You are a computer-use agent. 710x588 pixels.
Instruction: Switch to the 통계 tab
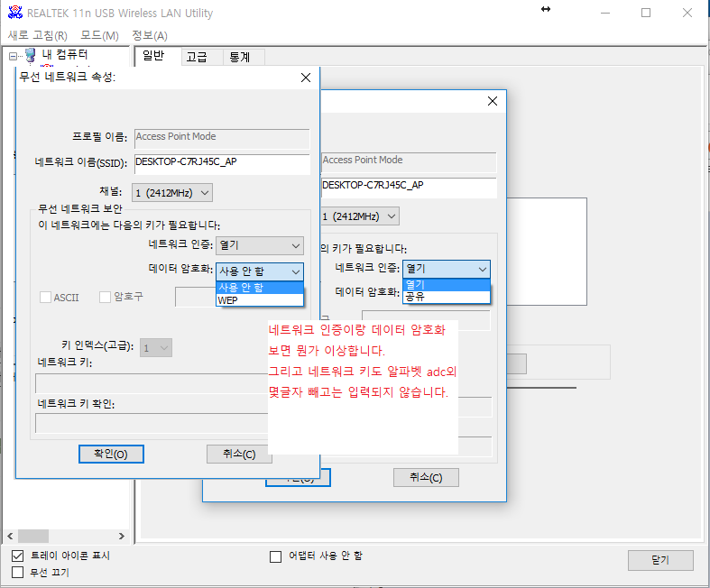244,57
